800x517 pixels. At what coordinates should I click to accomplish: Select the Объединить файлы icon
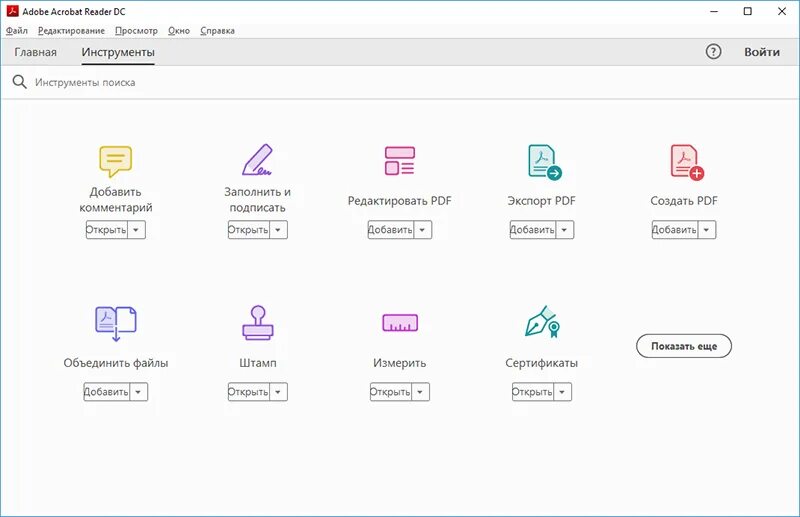click(116, 324)
